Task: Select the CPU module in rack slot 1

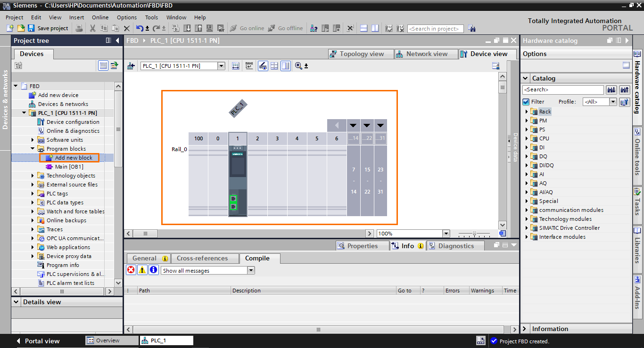Action: pos(238,181)
